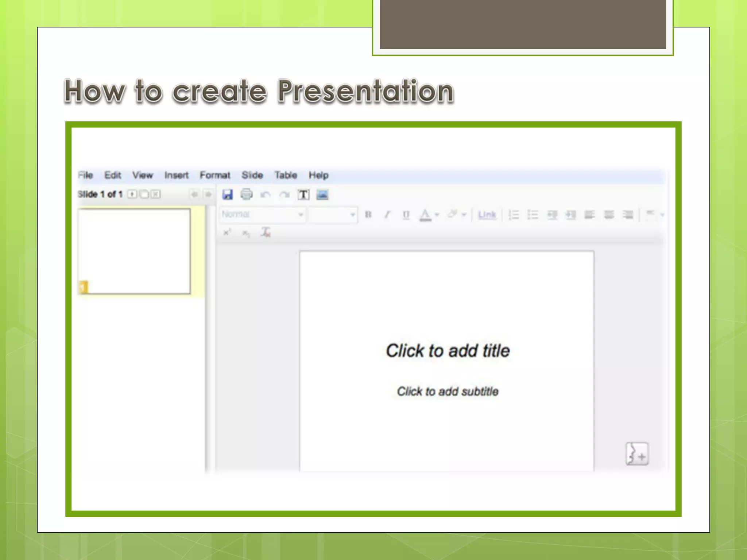Screen dimensions: 747x560
Task: Toggle bold formatting
Action: tap(368, 215)
